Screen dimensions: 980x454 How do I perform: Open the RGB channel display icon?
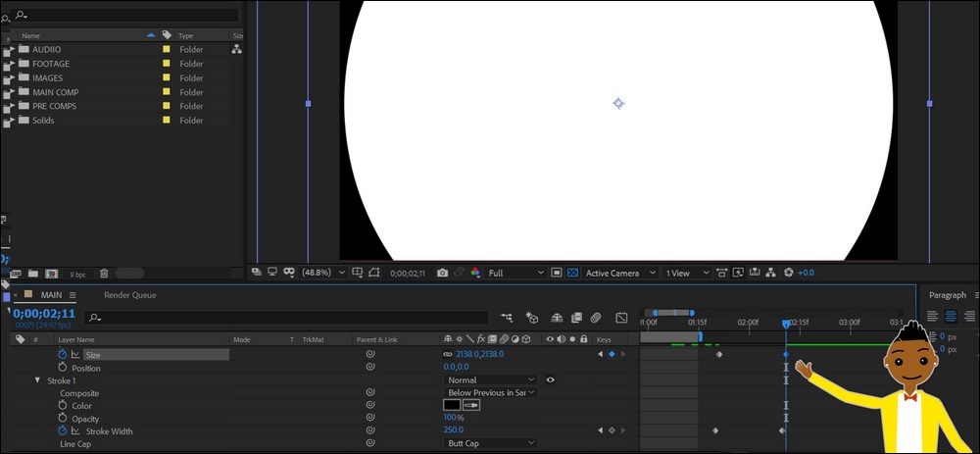click(475, 273)
